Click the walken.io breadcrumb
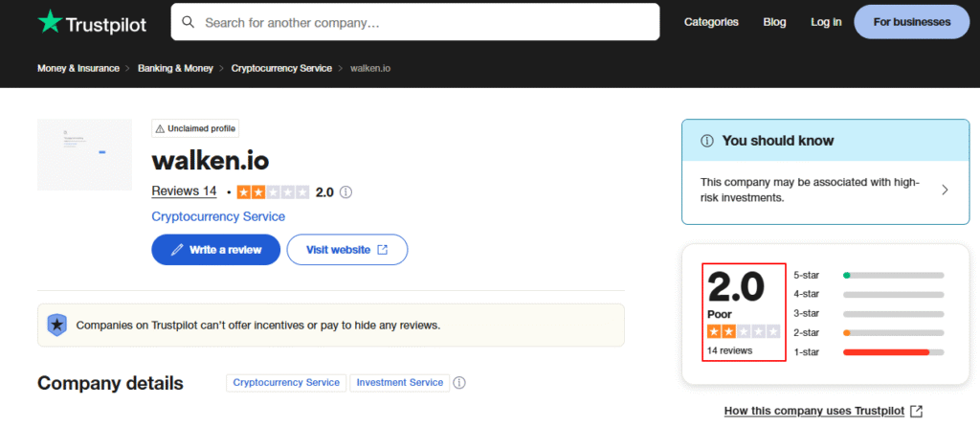The height and width of the screenshot is (427, 980). coord(370,68)
